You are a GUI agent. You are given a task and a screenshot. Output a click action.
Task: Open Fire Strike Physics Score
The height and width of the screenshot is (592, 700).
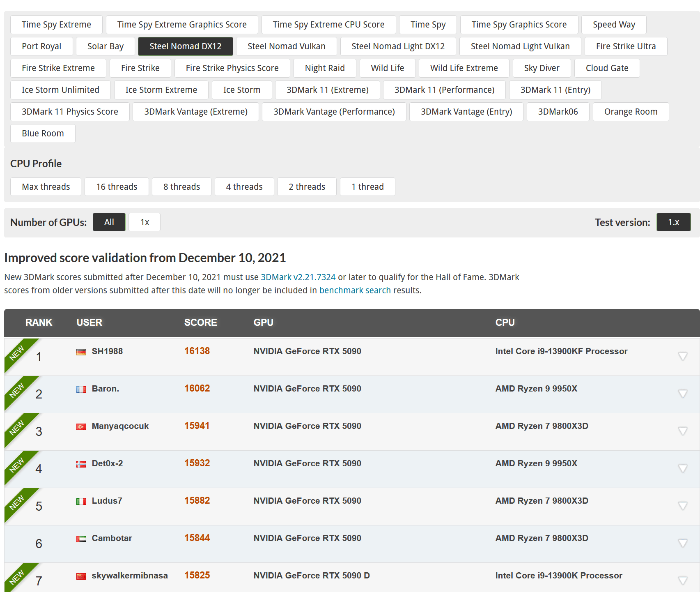click(x=232, y=68)
